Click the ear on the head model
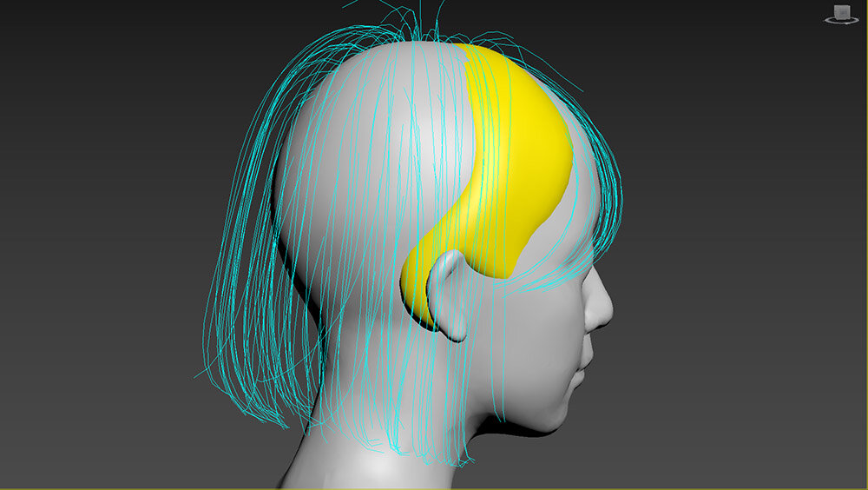This screenshot has height=490, width=868. click(x=449, y=295)
